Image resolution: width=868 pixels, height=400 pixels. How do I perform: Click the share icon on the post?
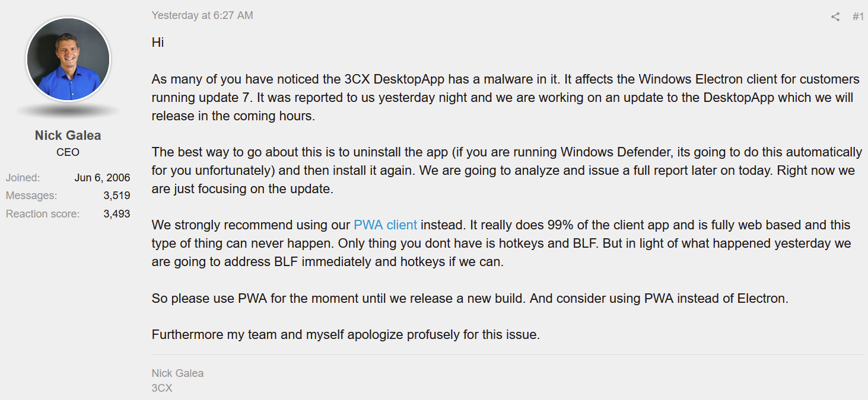(835, 17)
